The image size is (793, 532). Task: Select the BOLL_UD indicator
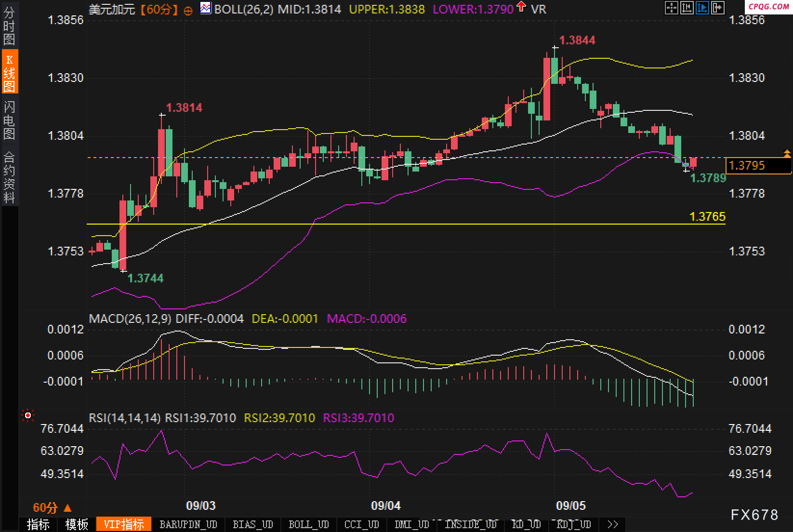click(x=308, y=524)
